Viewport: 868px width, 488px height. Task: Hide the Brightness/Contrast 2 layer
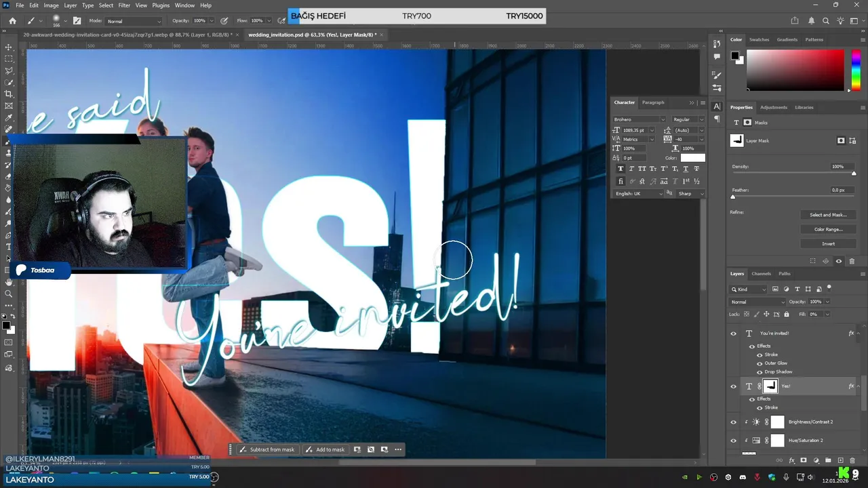point(733,422)
